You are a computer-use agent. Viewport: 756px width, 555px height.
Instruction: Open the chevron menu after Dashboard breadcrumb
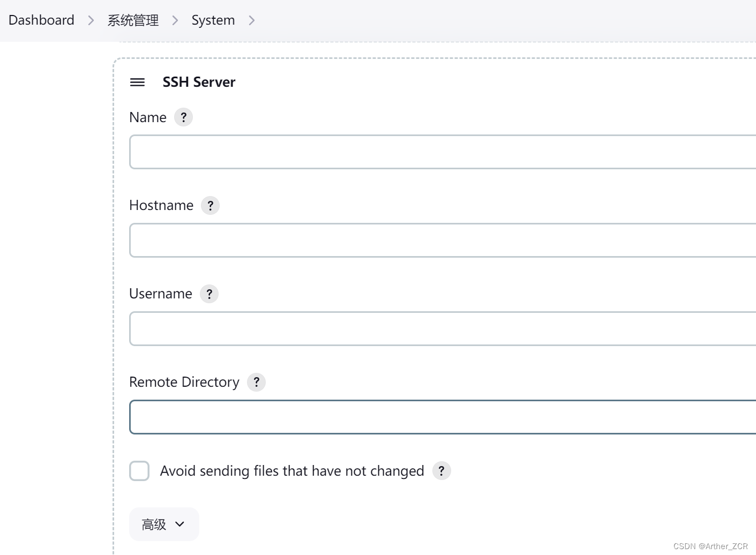[x=91, y=20]
